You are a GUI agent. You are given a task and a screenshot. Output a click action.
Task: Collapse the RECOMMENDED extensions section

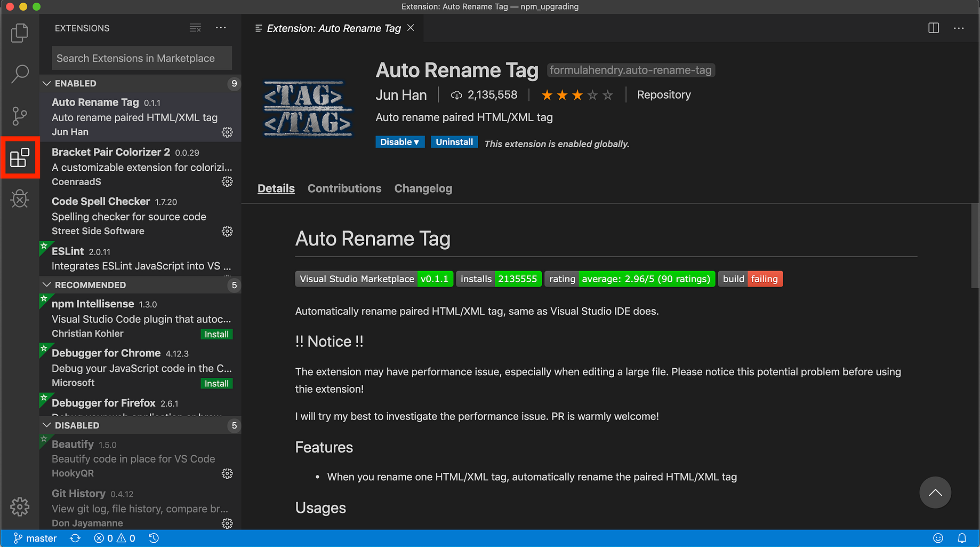pos(46,284)
